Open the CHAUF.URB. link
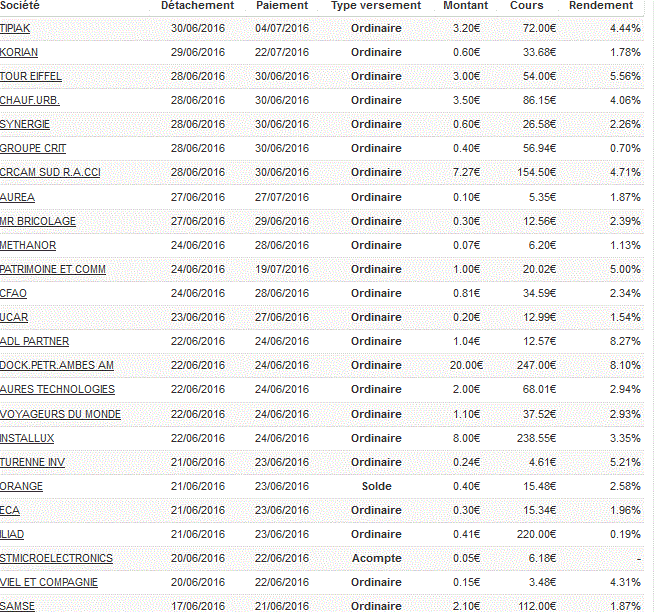 30,101
